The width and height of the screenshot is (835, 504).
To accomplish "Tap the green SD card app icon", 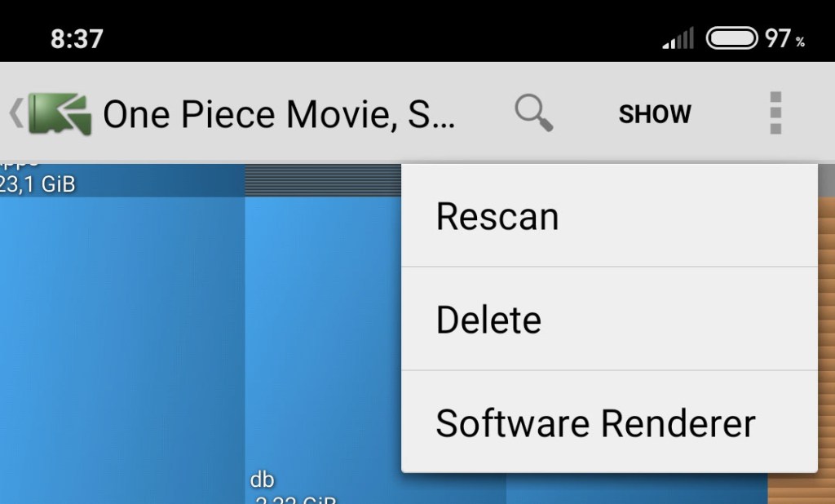I will tap(60, 113).
